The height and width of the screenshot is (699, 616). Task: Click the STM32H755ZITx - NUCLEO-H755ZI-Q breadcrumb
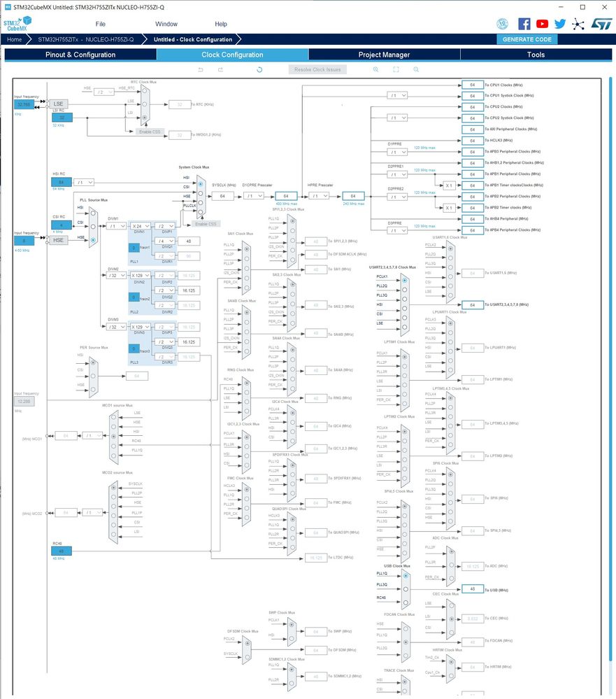point(86,39)
